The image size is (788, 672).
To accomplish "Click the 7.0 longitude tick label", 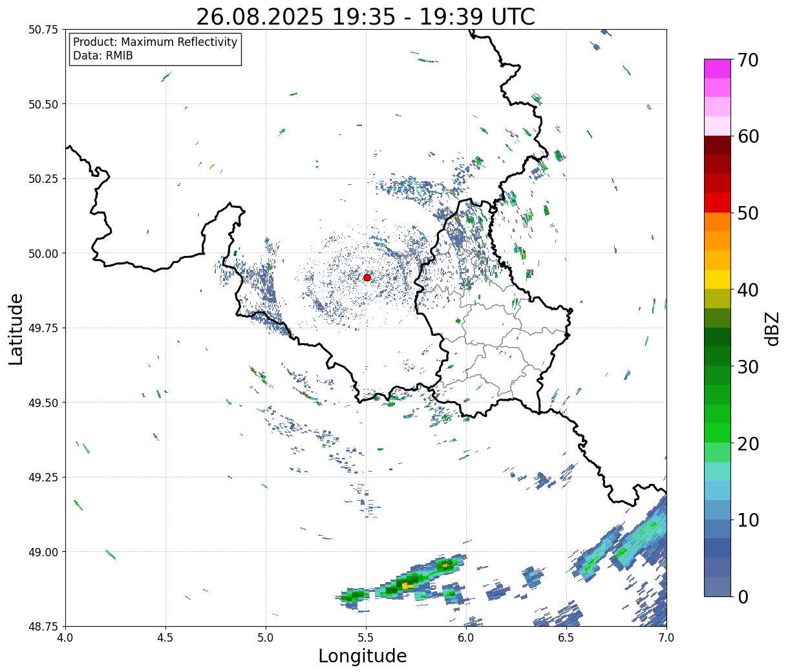I will tap(666, 638).
